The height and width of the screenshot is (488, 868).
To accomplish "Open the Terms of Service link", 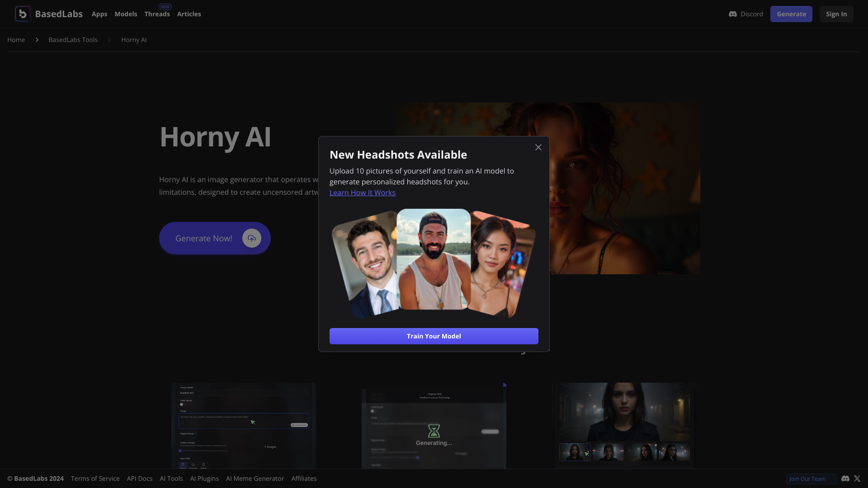I will click(95, 479).
